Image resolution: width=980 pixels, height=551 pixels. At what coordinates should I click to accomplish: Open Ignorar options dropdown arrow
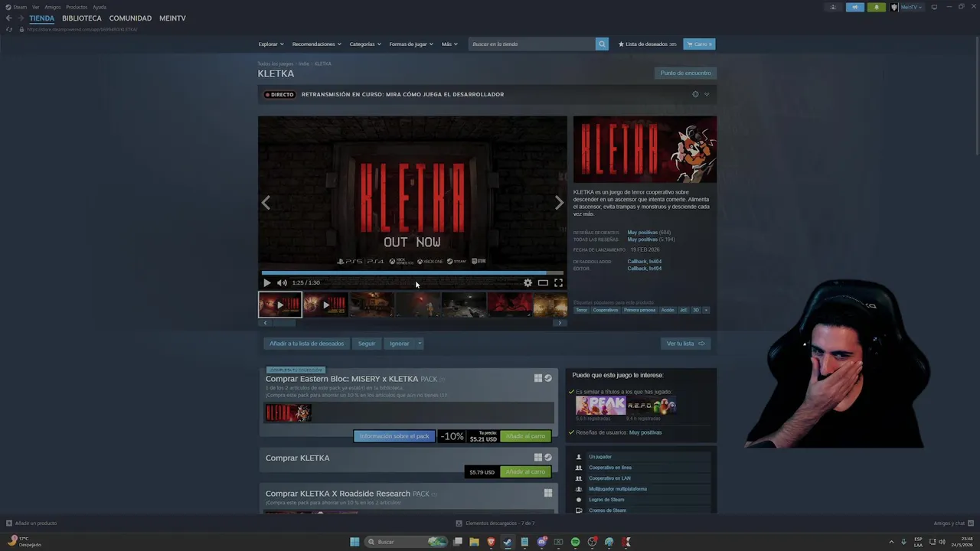[x=420, y=344]
